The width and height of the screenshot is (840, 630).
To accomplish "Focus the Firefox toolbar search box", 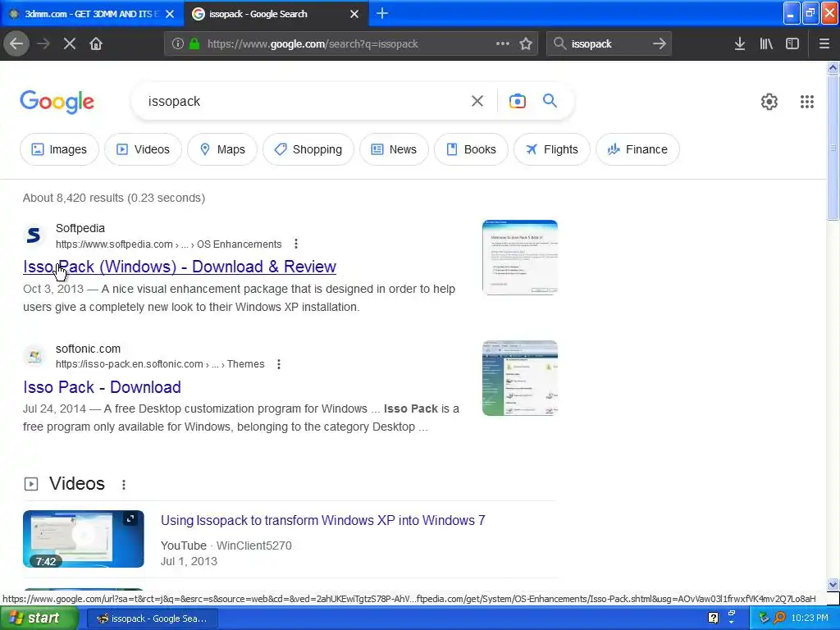I will coord(608,44).
